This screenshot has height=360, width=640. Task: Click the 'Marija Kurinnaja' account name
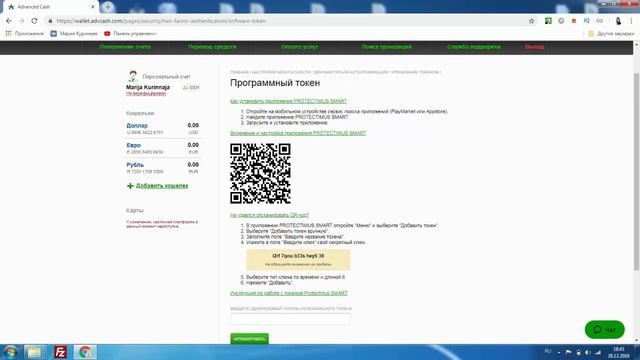click(148, 87)
